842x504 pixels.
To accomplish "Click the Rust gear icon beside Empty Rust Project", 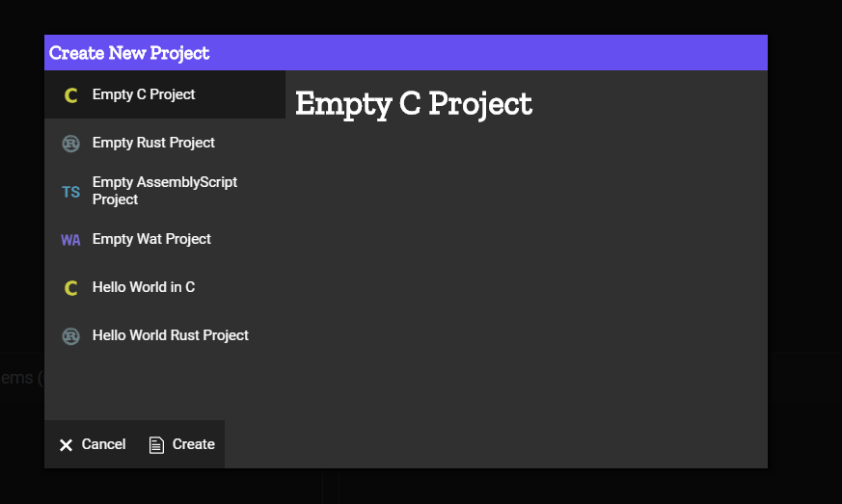I will coord(70,144).
